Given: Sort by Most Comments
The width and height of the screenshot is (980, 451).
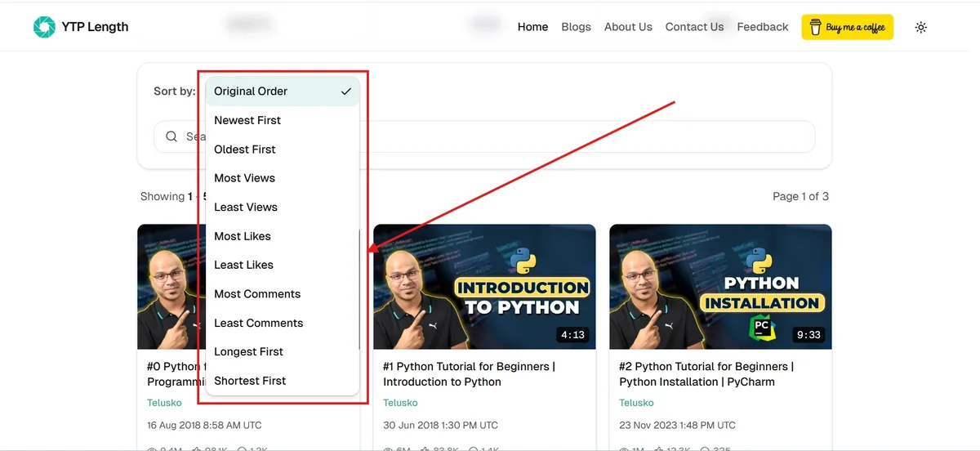Looking at the screenshot, I should (x=282, y=294).
